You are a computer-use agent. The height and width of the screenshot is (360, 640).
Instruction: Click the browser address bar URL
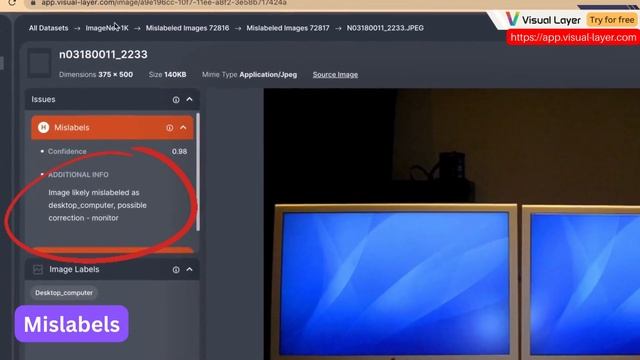tap(164, 3)
